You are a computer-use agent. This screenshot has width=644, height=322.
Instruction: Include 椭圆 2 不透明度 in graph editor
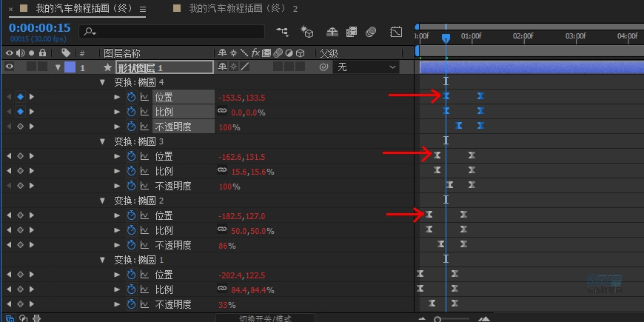pos(144,245)
